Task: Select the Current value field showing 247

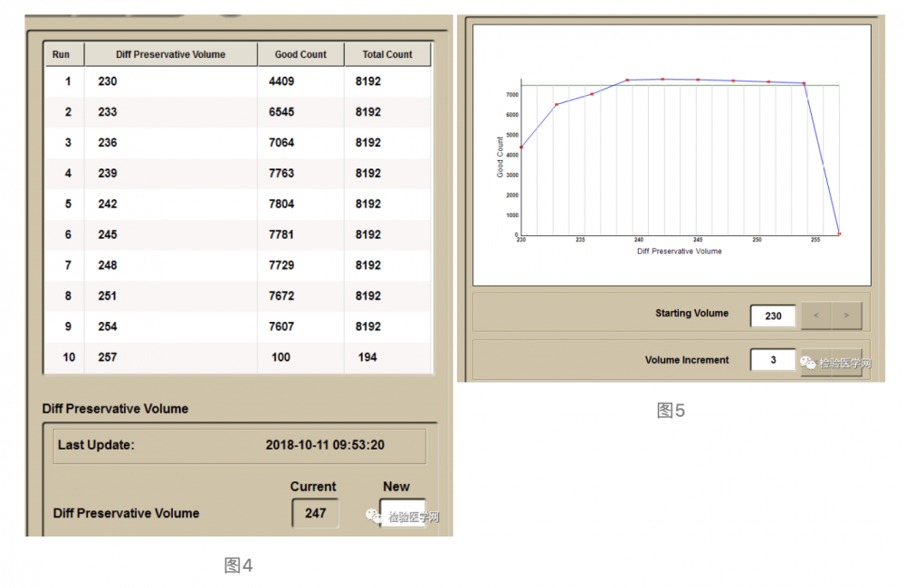Action: tap(315, 513)
